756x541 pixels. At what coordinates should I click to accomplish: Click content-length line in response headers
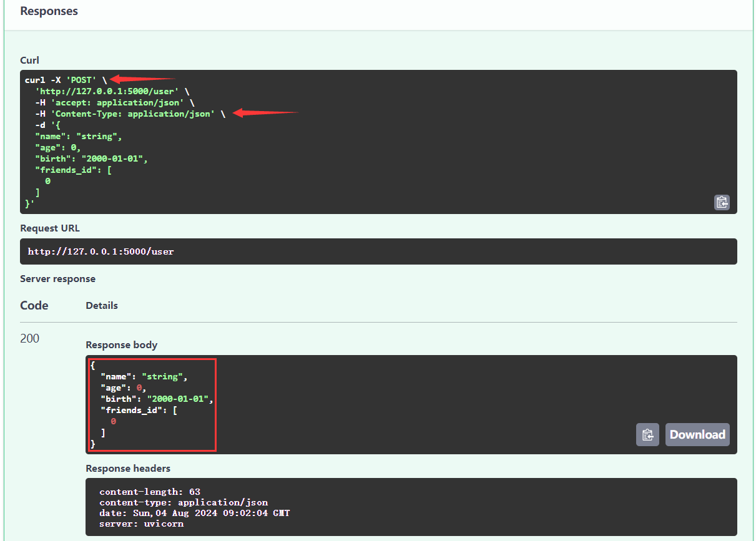(150, 492)
